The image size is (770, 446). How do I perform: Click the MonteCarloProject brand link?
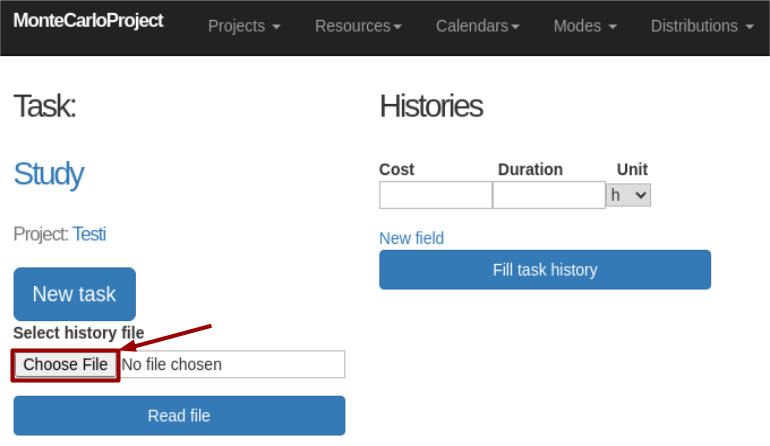tap(88, 21)
